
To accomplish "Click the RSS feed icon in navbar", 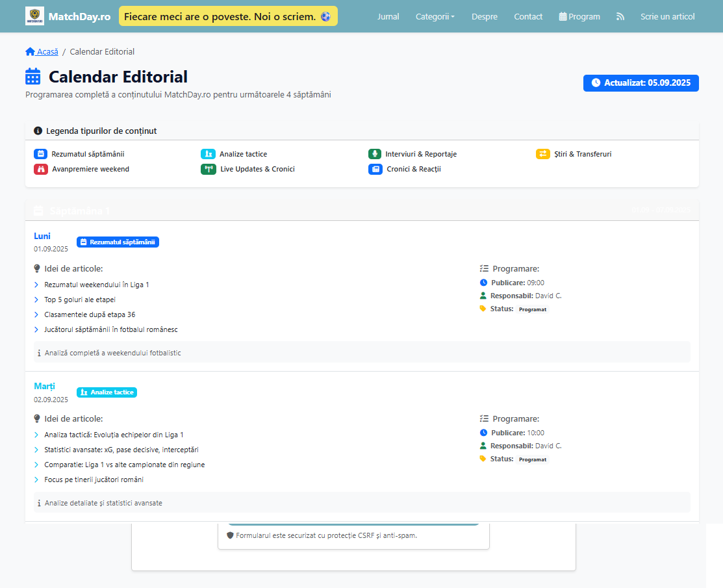I will (620, 16).
